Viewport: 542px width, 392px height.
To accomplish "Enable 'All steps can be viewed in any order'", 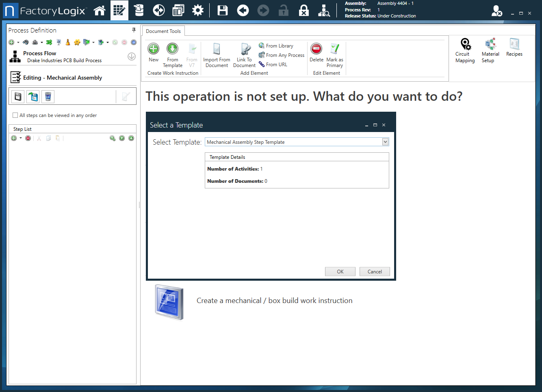I will pos(15,115).
